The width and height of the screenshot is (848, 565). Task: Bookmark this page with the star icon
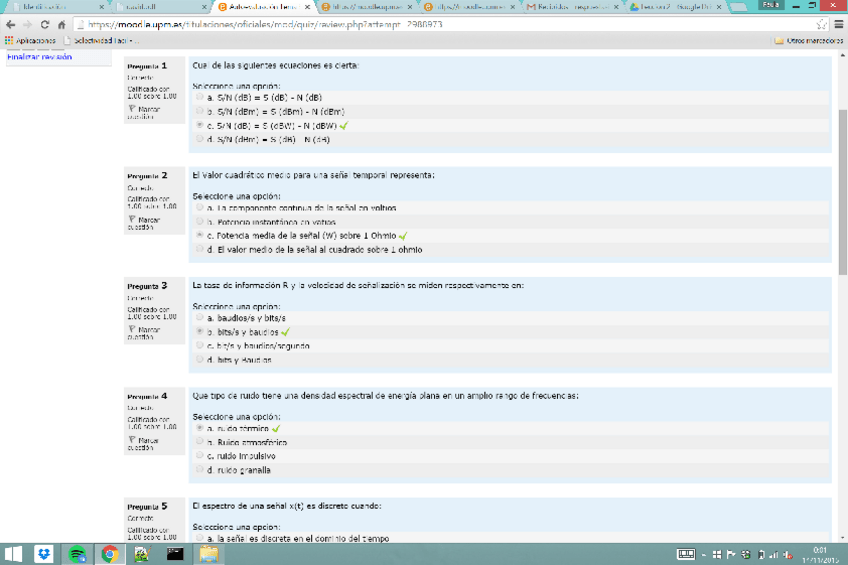(x=822, y=24)
